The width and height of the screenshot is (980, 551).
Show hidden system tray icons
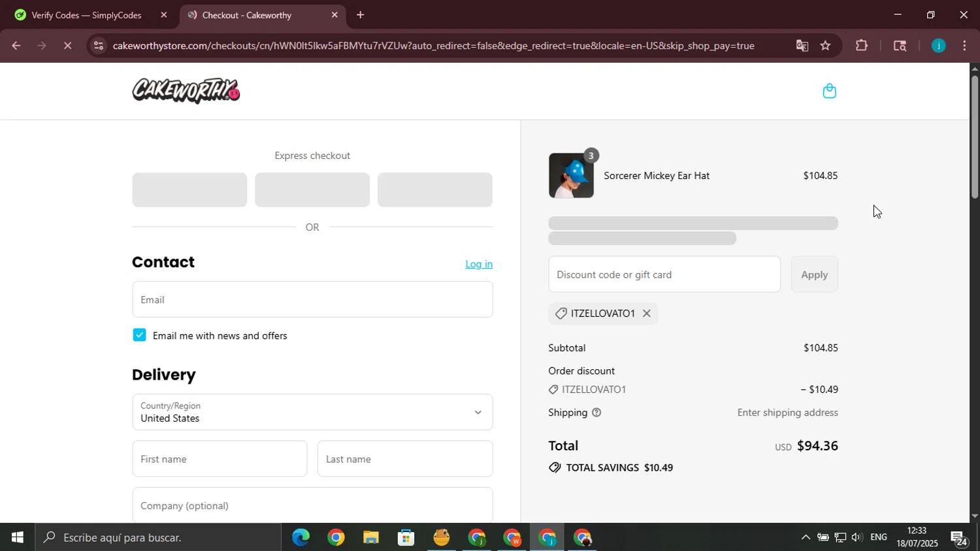click(x=806, y=537)
